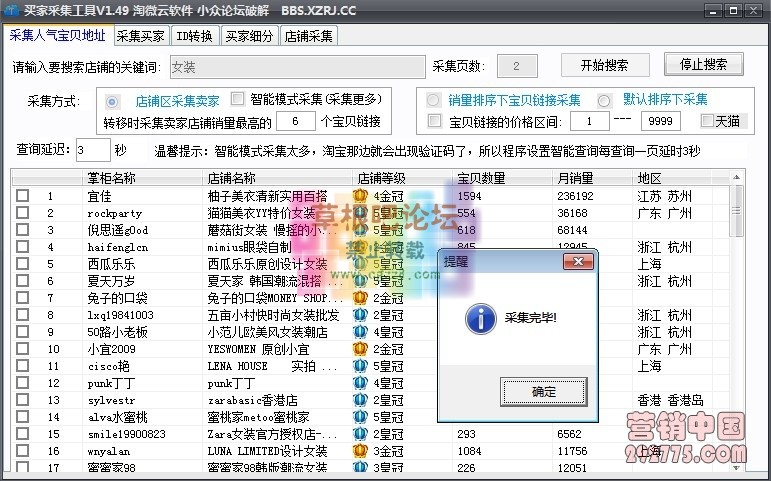
Task: Click the 采集页数 field showing 2
Action: [x=517, y=66]
